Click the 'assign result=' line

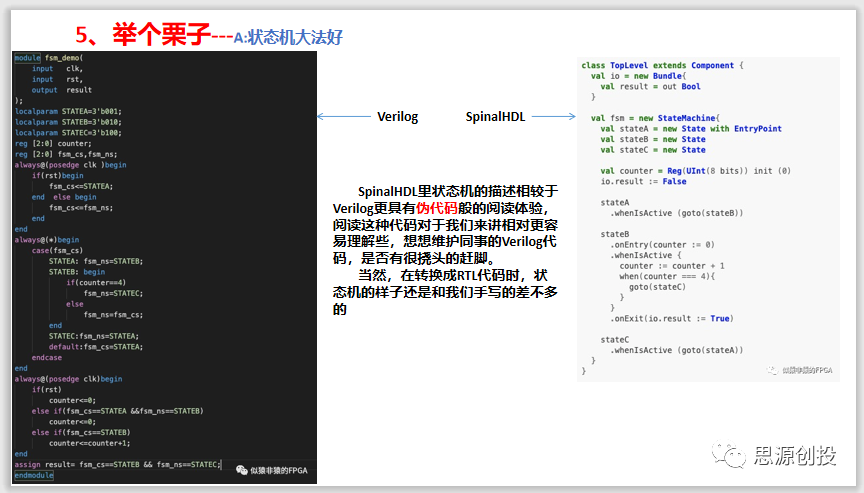(x=117, y=465)
